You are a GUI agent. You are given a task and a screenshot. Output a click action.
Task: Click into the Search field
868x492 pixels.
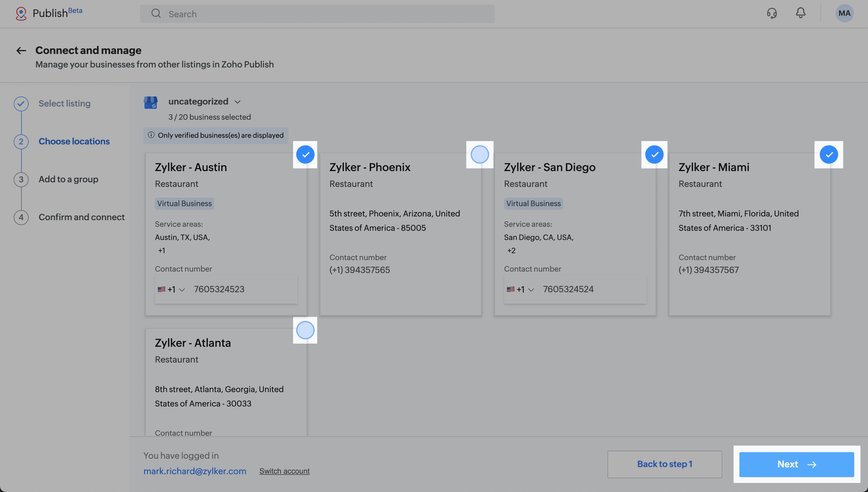(x=317, y=13)
